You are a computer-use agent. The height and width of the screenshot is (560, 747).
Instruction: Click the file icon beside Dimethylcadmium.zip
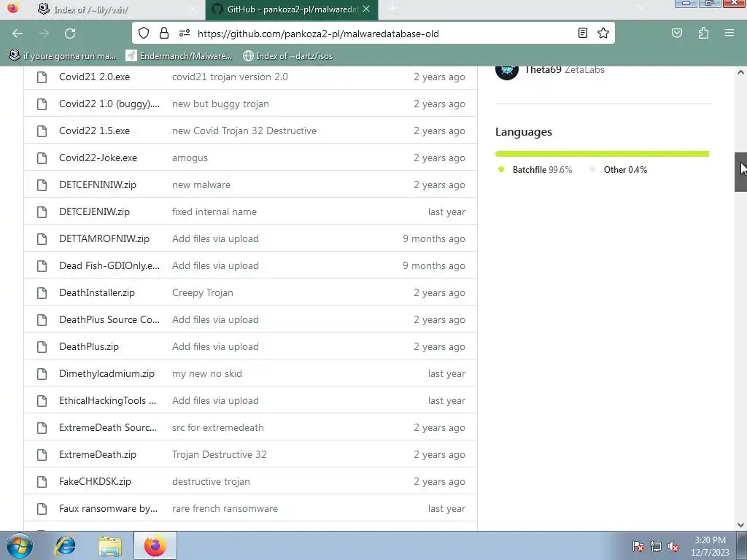[42, 374]
